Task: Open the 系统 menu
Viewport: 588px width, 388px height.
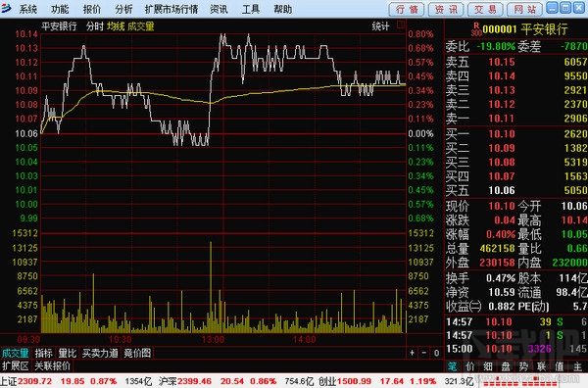Action: [x=28, y=9]
